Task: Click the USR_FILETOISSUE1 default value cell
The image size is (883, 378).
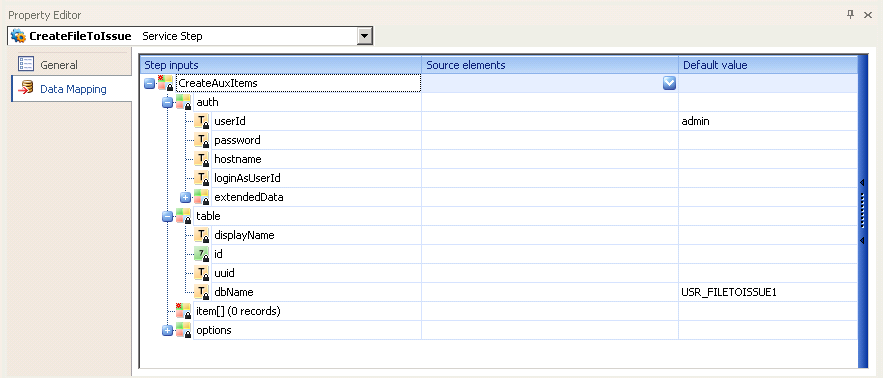Action: [768, 292]
